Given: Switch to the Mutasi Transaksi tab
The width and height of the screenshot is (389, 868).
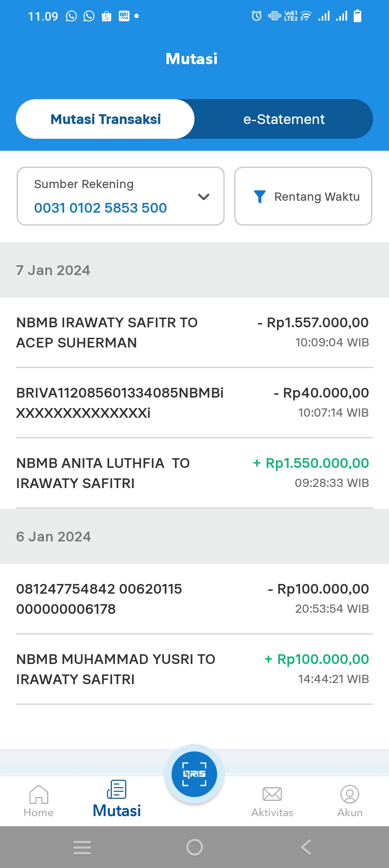Looking at the screenshot, I should click(x=105, y=119).
